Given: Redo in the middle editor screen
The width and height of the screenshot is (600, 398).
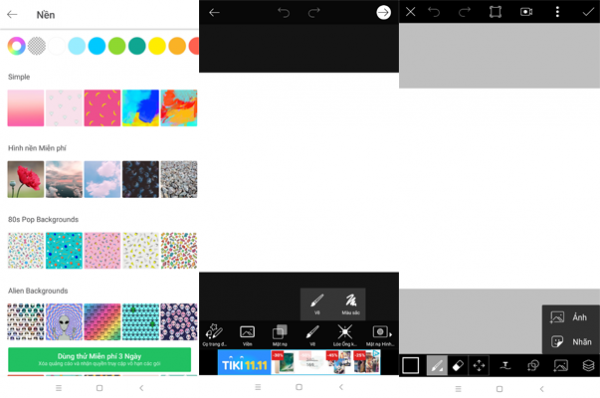Looking at the screenshot, I should (x=314, y=13).
